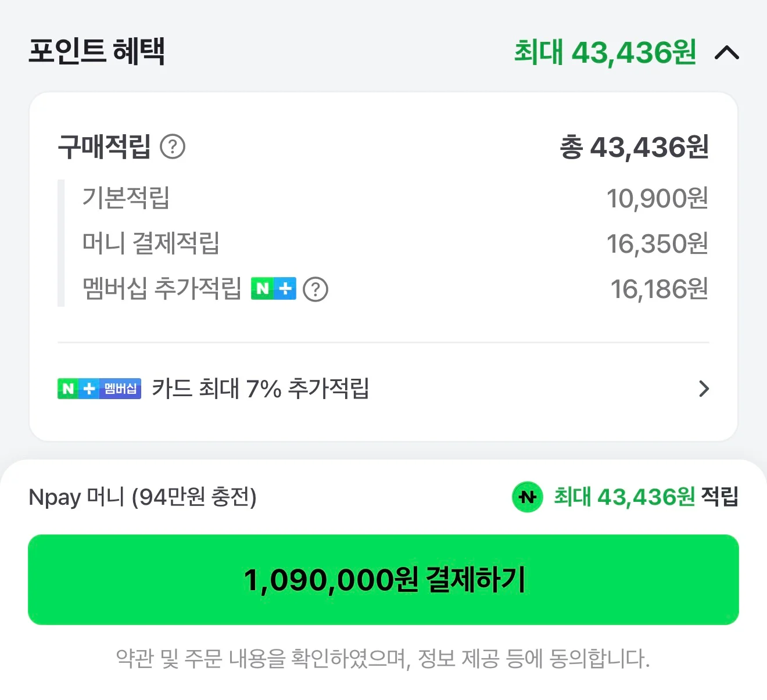This screenshot has width=767, height=700.
Task: Tap the N+ badge beside 멤버십 추가적립
Action: point(273,289)
